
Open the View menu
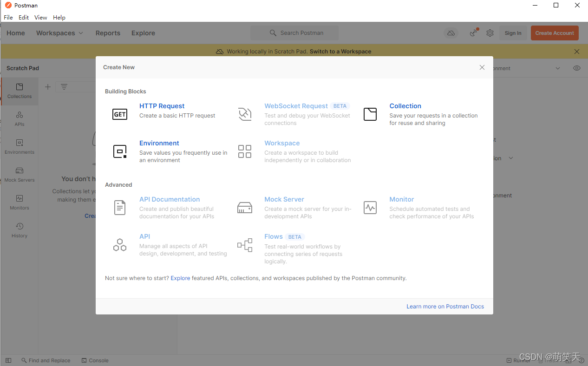(x=41, y=17)
